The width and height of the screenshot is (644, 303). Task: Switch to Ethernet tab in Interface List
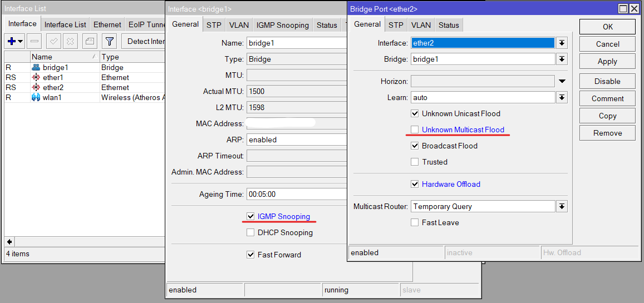pyautogui.click(x=107, y=24)
